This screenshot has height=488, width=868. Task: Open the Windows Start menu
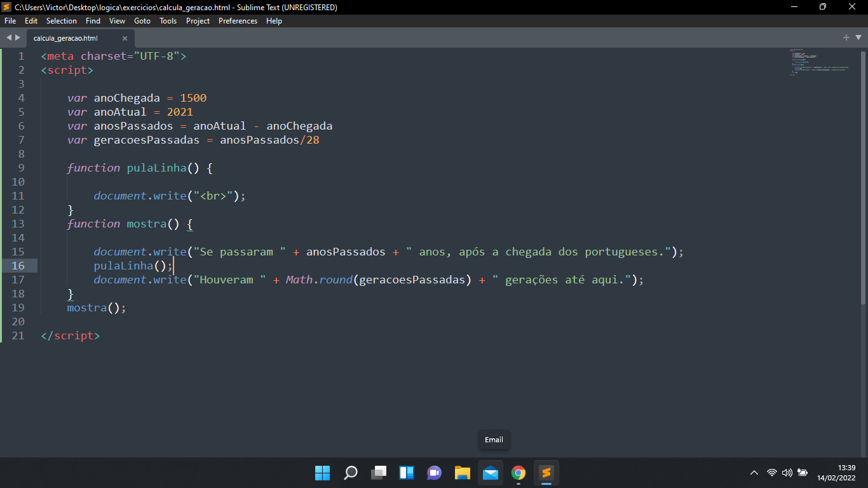[323, 473]
